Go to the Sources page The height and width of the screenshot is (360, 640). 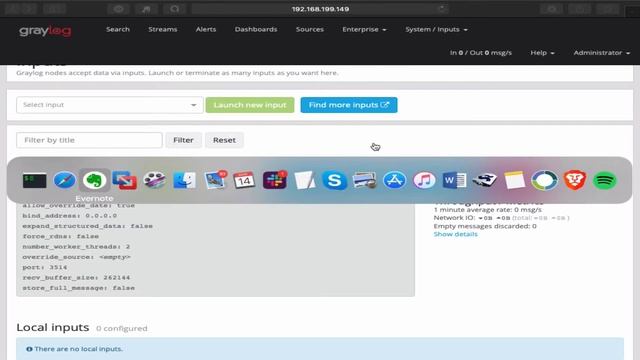(x=309, y=29)
